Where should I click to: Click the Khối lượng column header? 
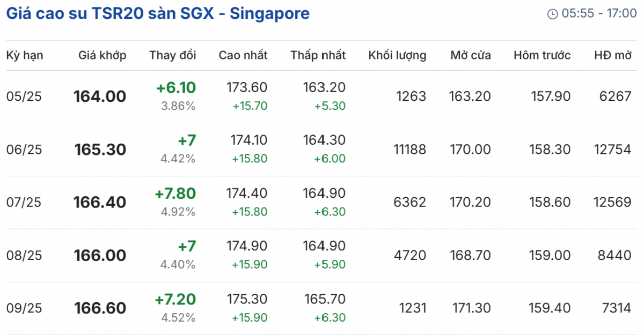coord(397,55)
